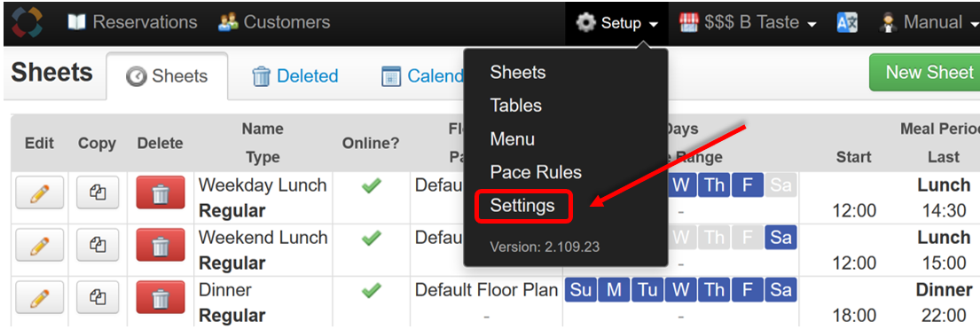Click the translate language icon

pos(847,23)
